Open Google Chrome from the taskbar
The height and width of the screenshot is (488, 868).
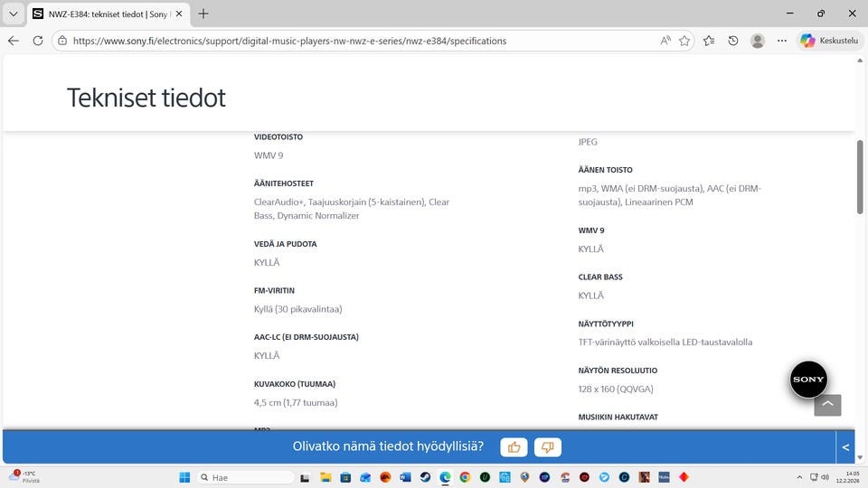pyautogui.click(x=465, y=477)
